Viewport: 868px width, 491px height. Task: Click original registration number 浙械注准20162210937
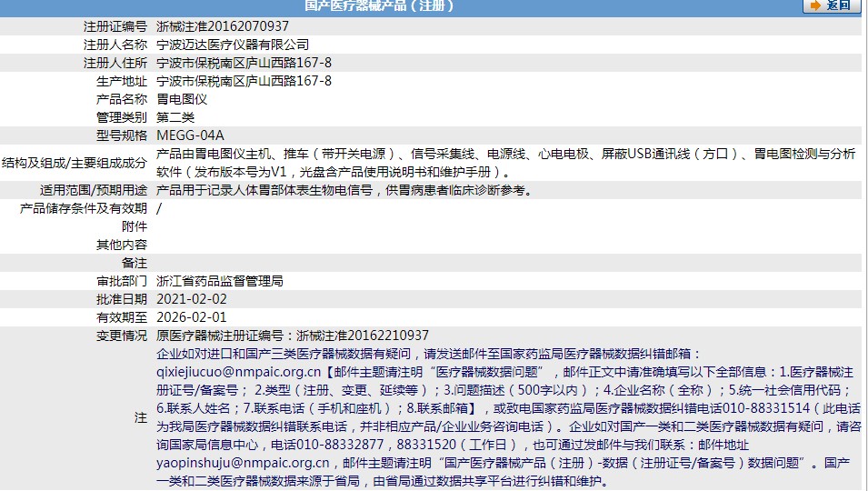363,336
